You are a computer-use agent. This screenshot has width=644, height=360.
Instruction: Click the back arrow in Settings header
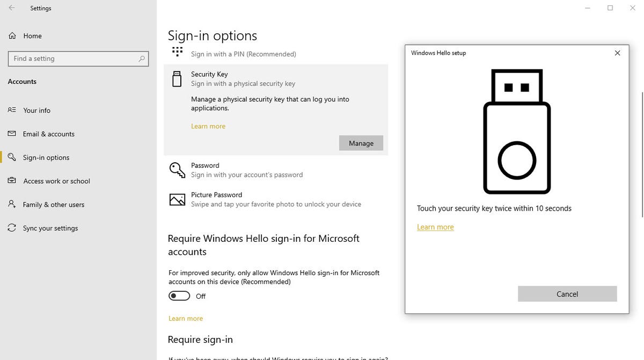(12, 8)
